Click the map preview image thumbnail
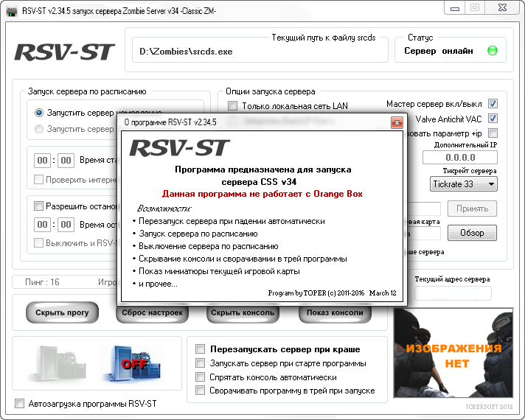The image size is (525, 420). point(453,353)
